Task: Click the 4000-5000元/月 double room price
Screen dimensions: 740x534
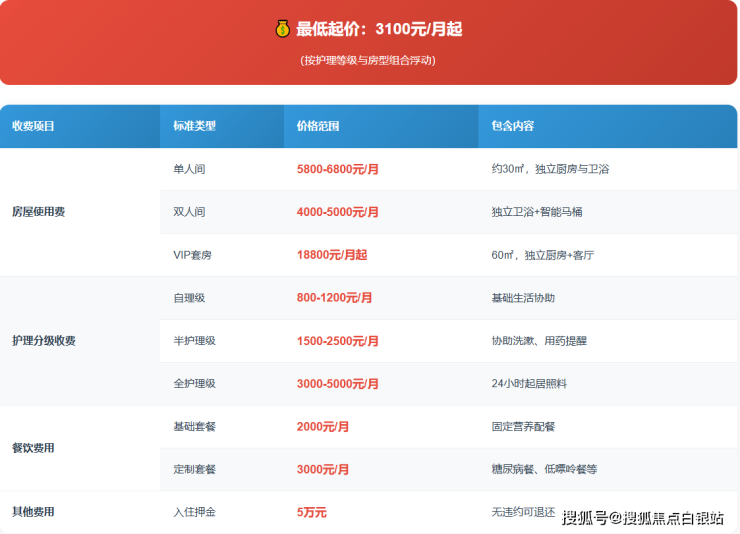Action: coord(338,212)
